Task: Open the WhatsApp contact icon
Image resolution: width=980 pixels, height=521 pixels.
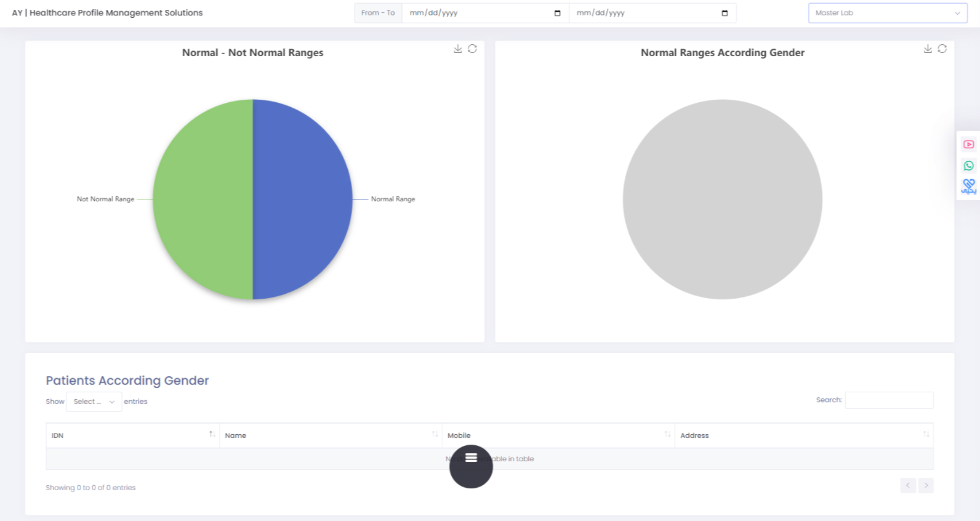Action: [x=968, y=166]
